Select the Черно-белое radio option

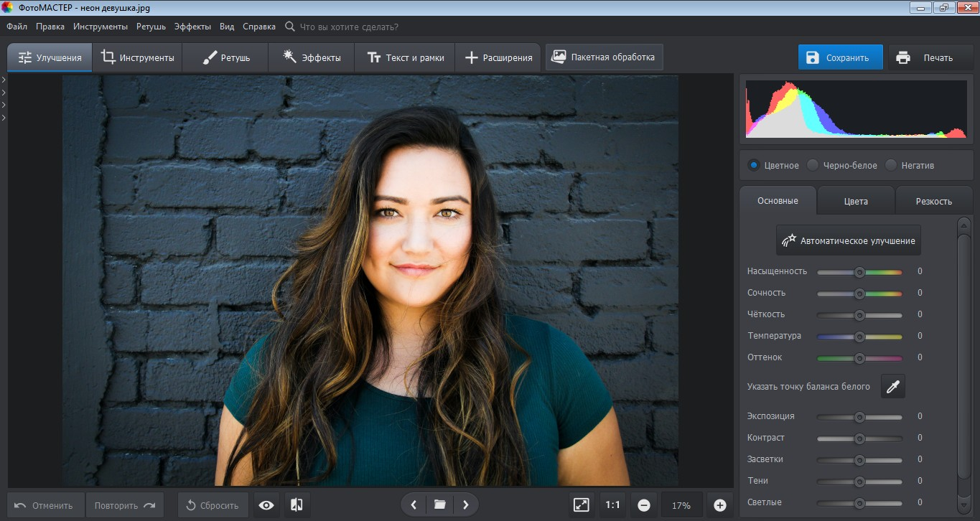tap(813, 165)
